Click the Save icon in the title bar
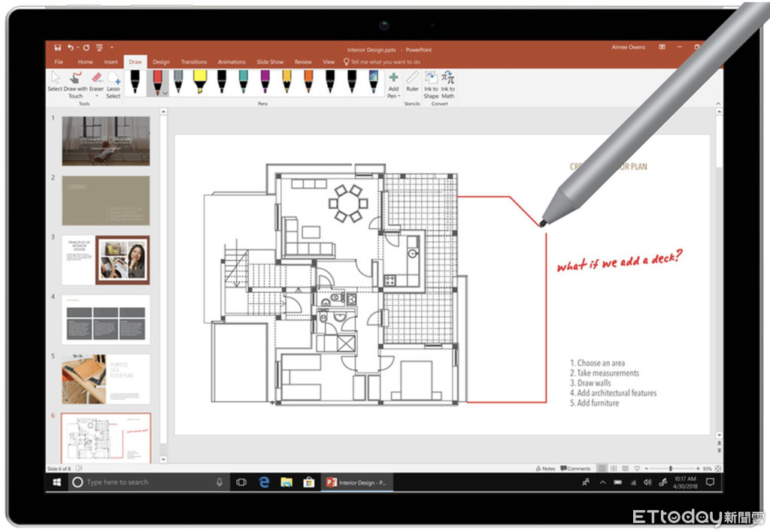This screenshot has width=770, height=532. point(57,47)
